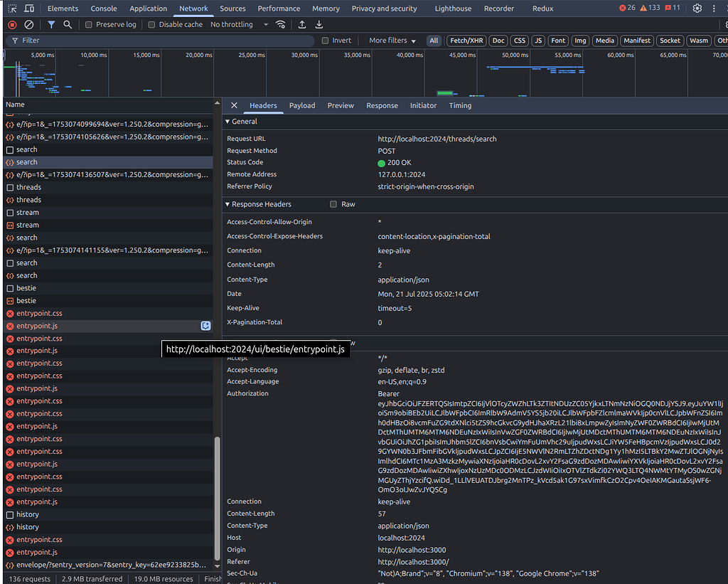Select the threads request in list
This screenshot has width=728, height=584.
[28, 187]
